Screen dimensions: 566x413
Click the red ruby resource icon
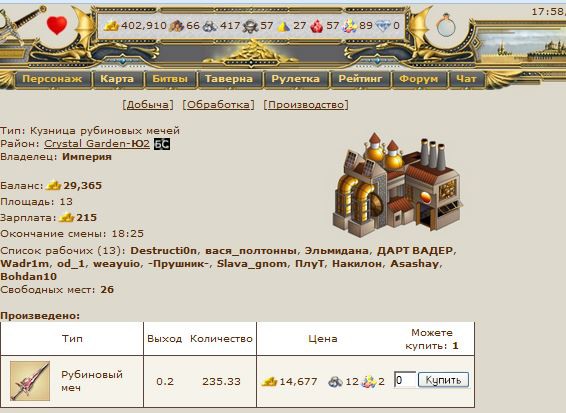tap(317, 26)
